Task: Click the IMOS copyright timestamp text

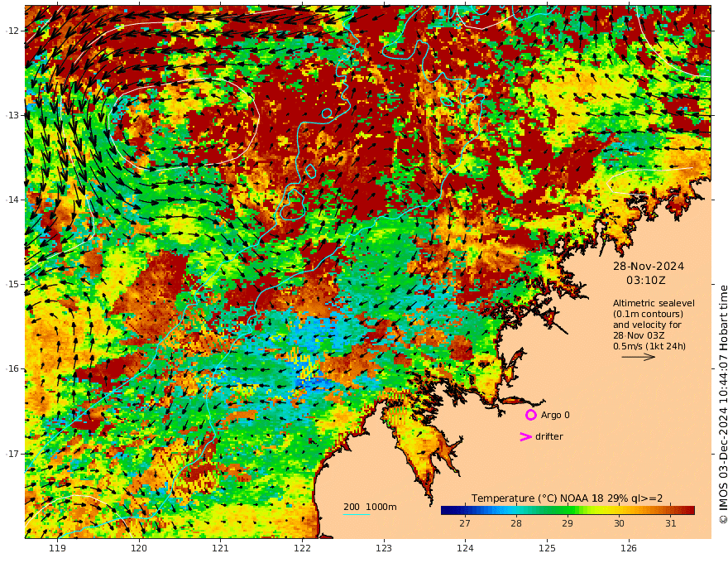Action: point(723,404)
